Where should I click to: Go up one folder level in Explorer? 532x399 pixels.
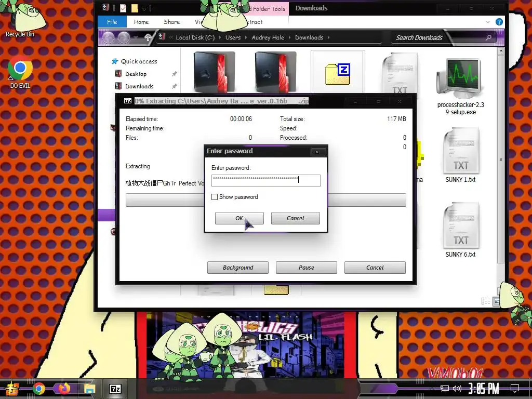148,37
